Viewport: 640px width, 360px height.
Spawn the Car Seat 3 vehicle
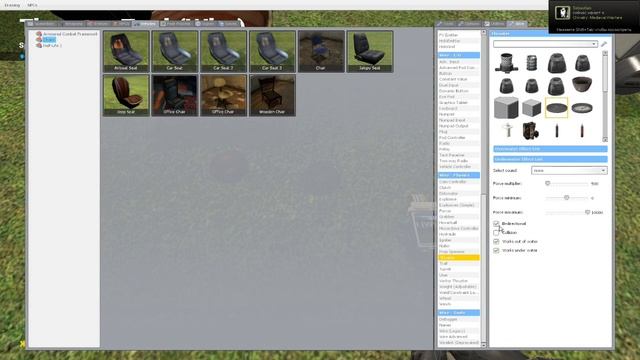(272, 51)
